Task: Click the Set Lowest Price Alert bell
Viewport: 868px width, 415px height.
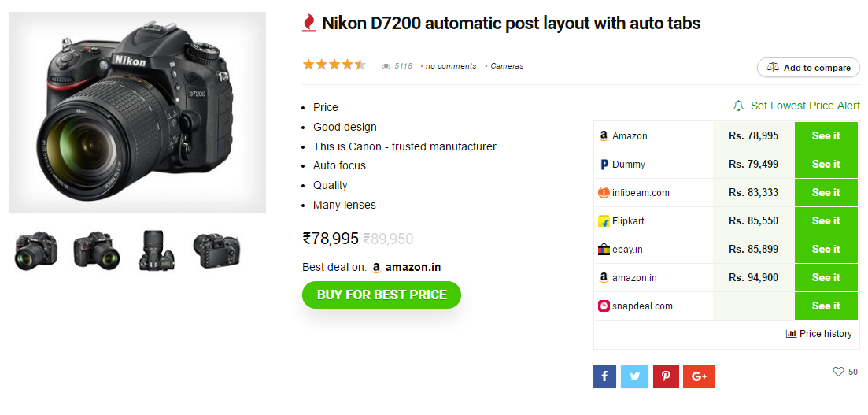Action: [738, 106]
